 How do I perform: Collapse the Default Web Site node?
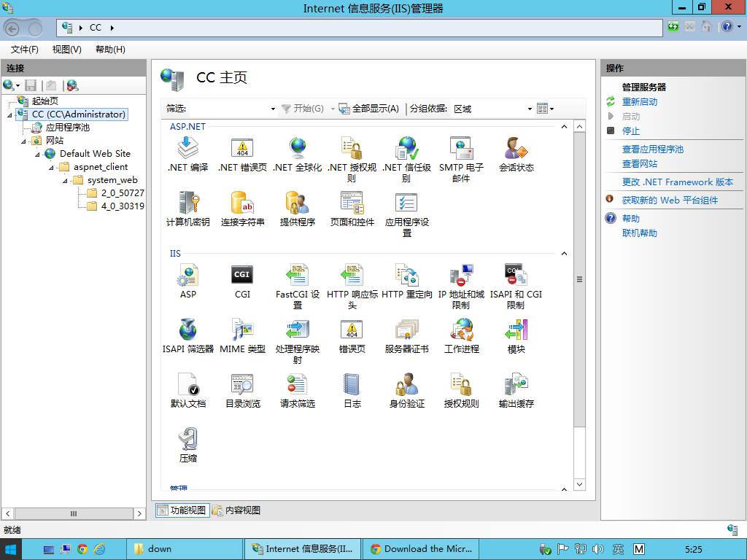point(37,155)
